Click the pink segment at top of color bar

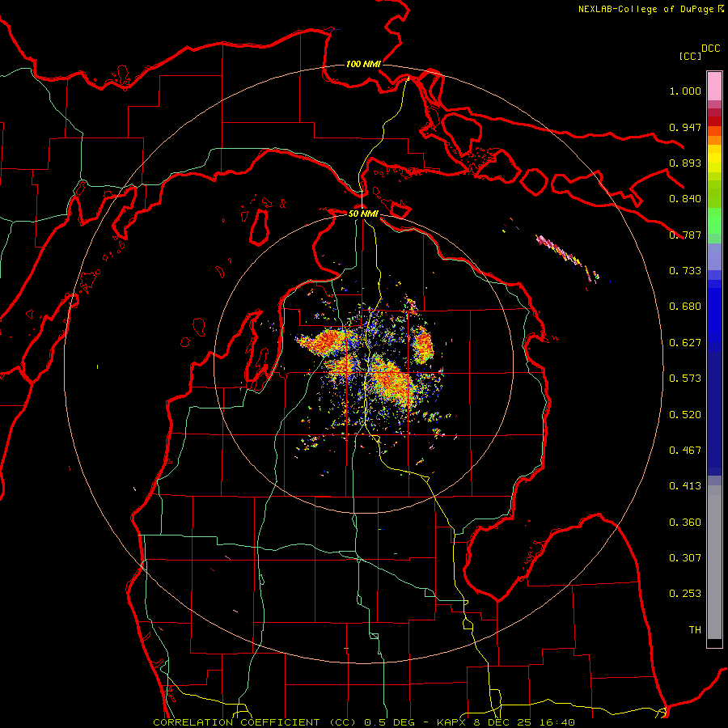pyautogui.click(x=714, y=86)
